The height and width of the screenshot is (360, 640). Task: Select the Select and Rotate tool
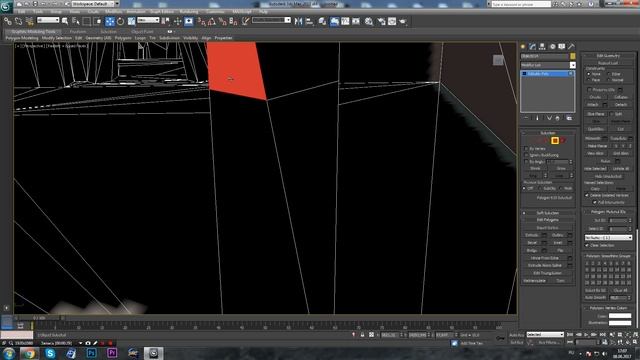(120, 21)
